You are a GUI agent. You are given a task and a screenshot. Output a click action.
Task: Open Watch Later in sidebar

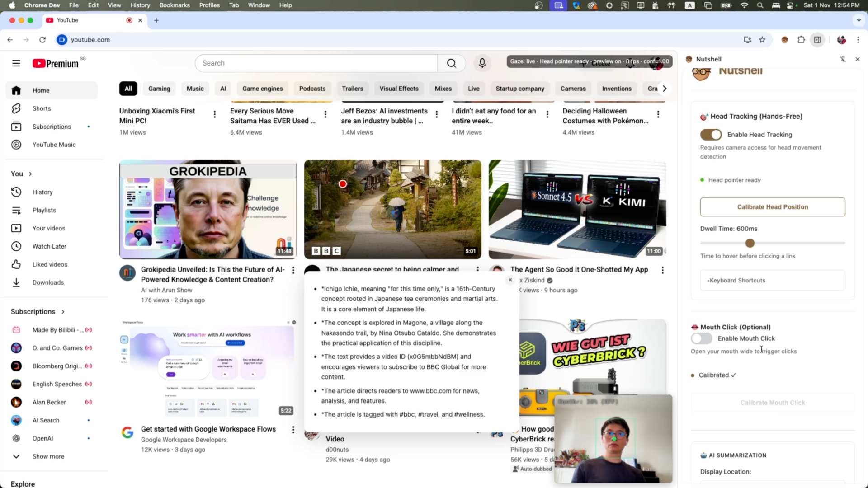pyautogui.click(x=49, y=246)
